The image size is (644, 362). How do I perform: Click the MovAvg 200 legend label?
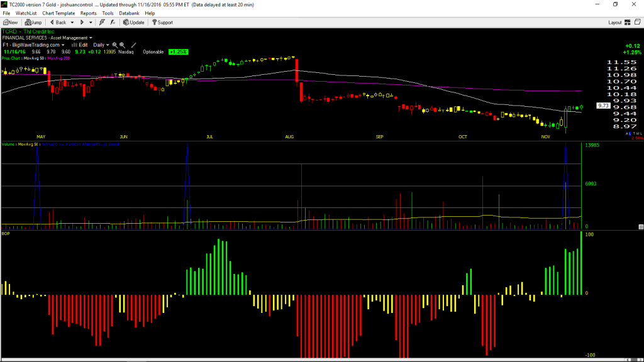tap(58, 58)
